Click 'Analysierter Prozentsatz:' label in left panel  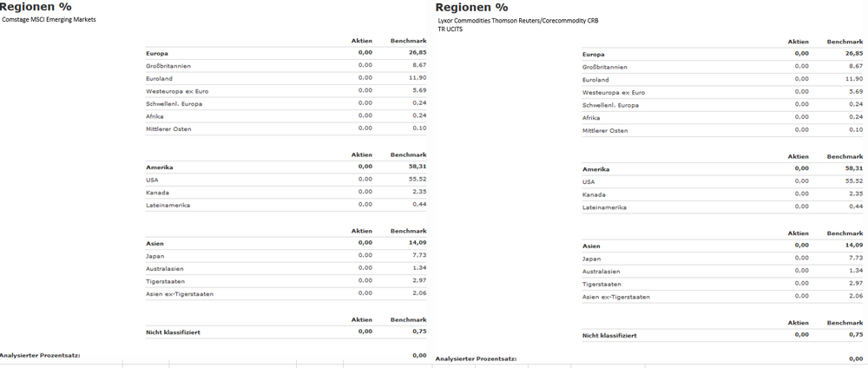coord(40,355)
